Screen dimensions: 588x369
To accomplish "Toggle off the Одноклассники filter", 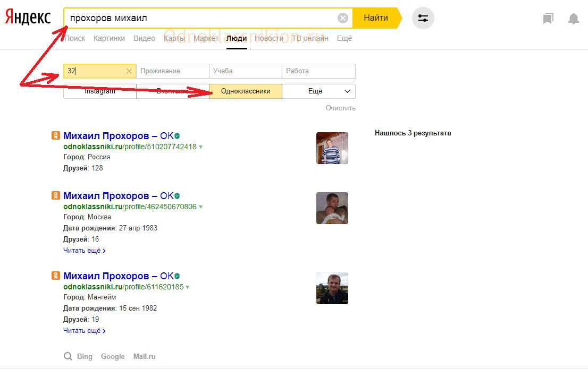I will [246, 91].
